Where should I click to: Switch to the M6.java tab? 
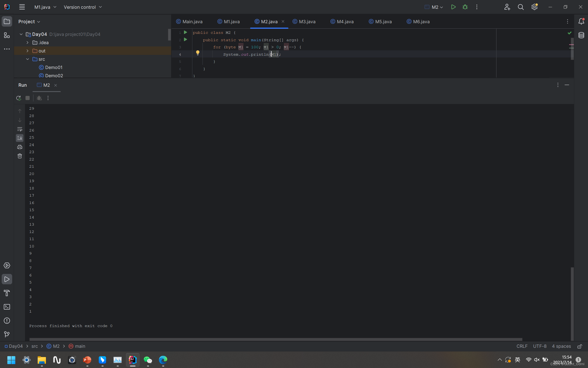(418, 21)
